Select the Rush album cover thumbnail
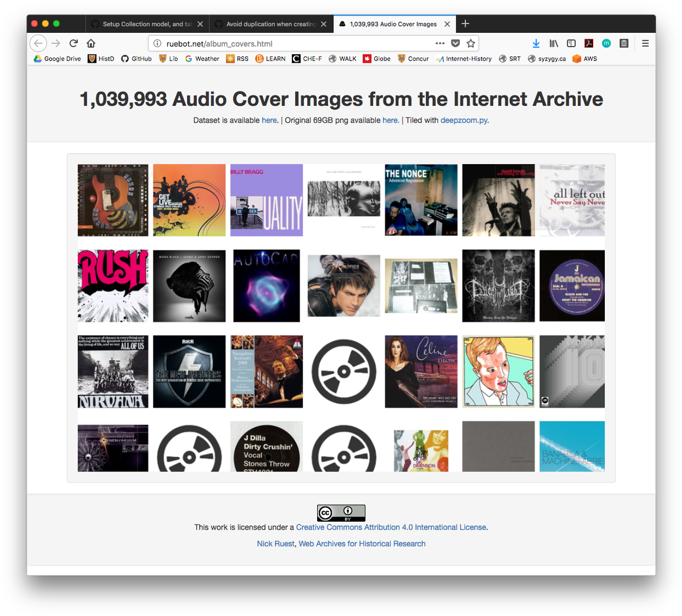Image resolution: width=682 pixels, height=616 pixels. point(113,286)
